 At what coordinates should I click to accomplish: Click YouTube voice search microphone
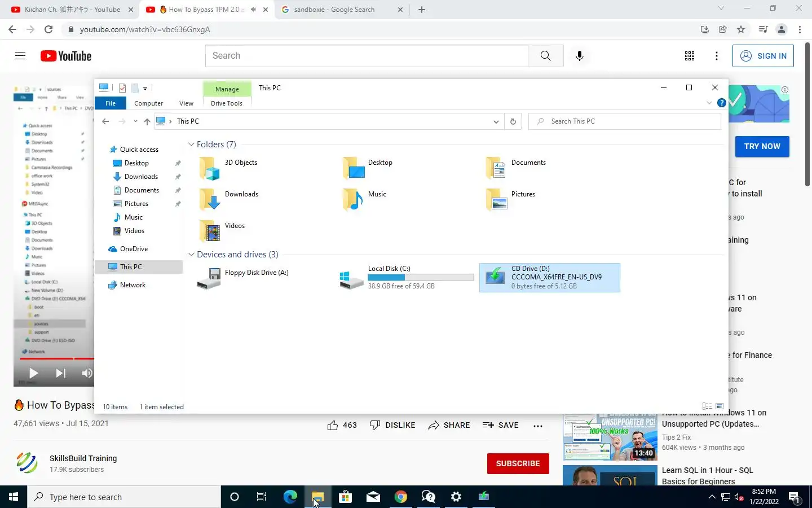[x=579, y=56]
